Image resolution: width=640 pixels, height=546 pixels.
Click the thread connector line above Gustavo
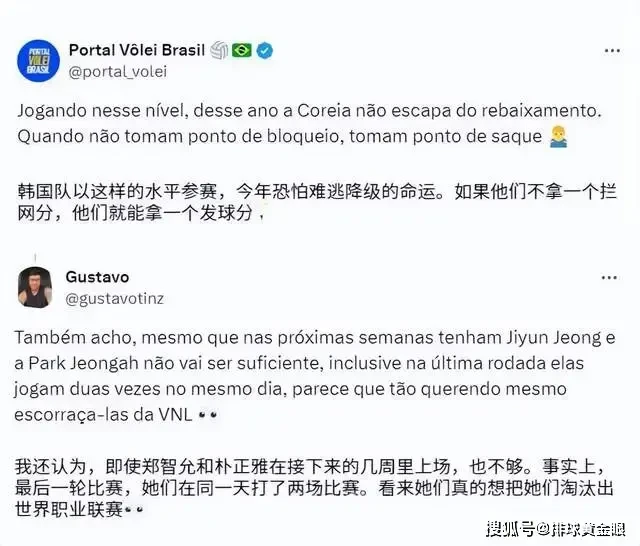coord(36,258)
